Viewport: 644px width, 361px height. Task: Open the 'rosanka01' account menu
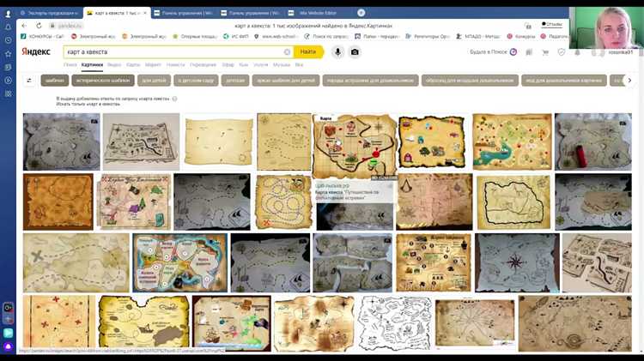(620, 52)
